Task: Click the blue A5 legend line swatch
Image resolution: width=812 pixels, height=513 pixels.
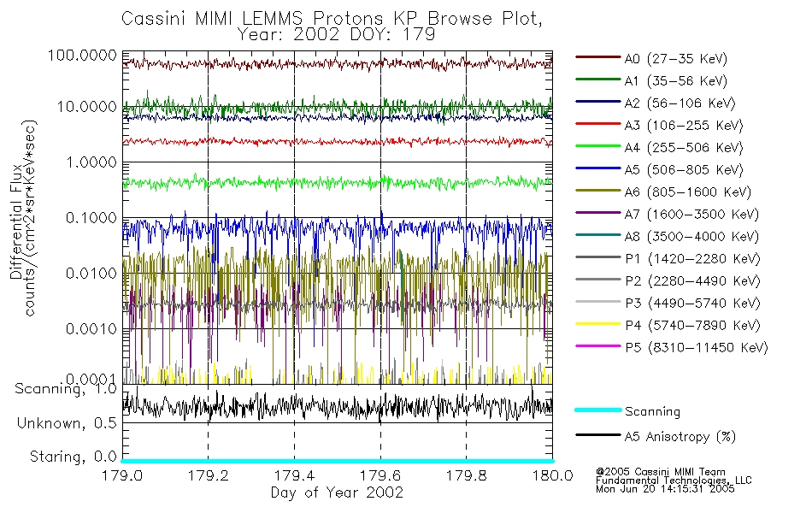Action: (598, 168)
